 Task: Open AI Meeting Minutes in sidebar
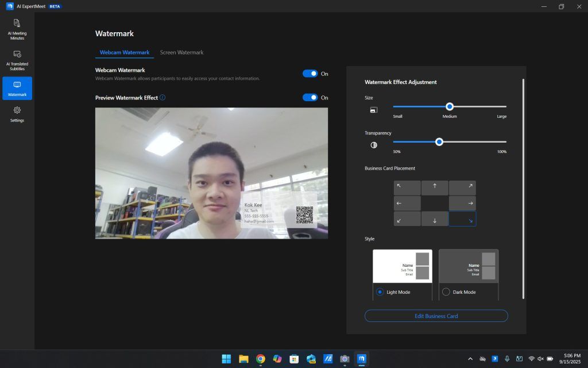tap(17, 29)
